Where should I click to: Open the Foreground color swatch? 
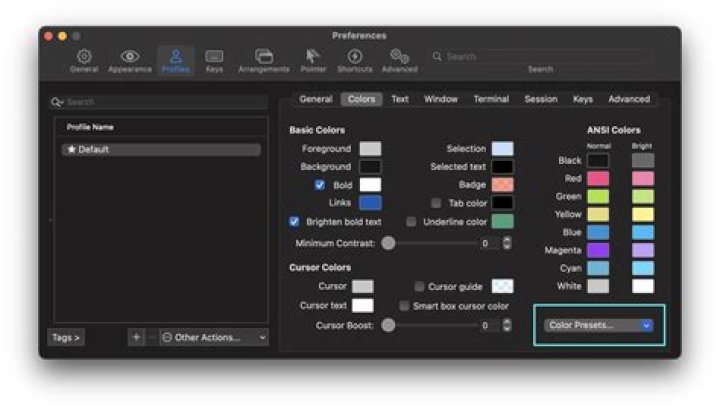tap(370, 149)
